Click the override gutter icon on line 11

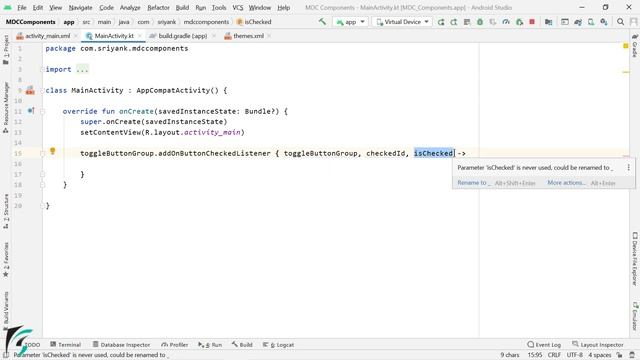point(31,111)
